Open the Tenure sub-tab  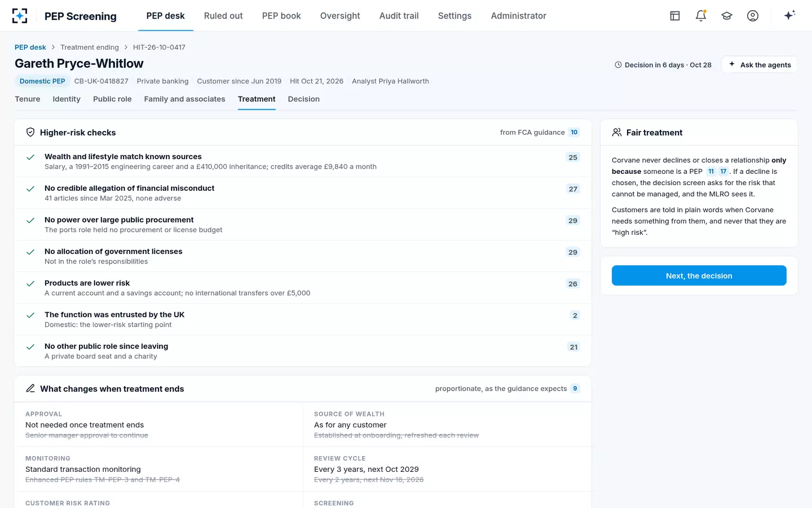click(x=28, y=99)
